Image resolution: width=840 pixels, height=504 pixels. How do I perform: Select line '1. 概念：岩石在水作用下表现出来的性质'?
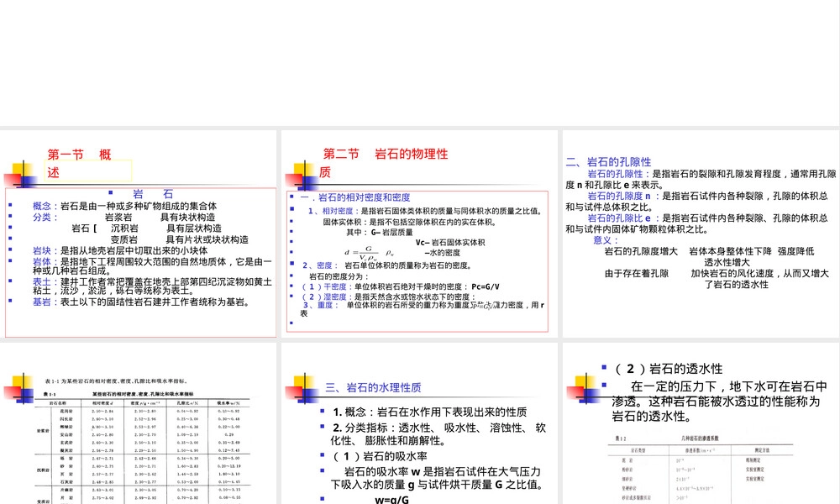pos(429,412)
